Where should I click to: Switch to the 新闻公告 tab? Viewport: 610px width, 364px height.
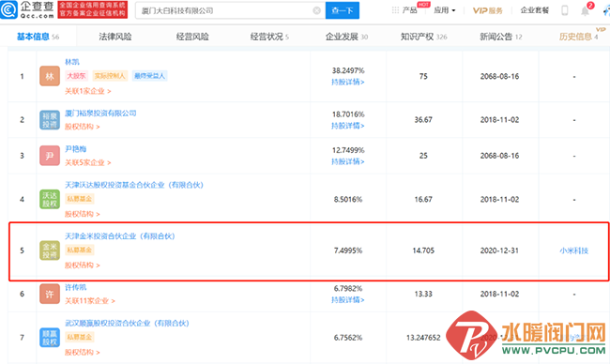coord(501,37)
